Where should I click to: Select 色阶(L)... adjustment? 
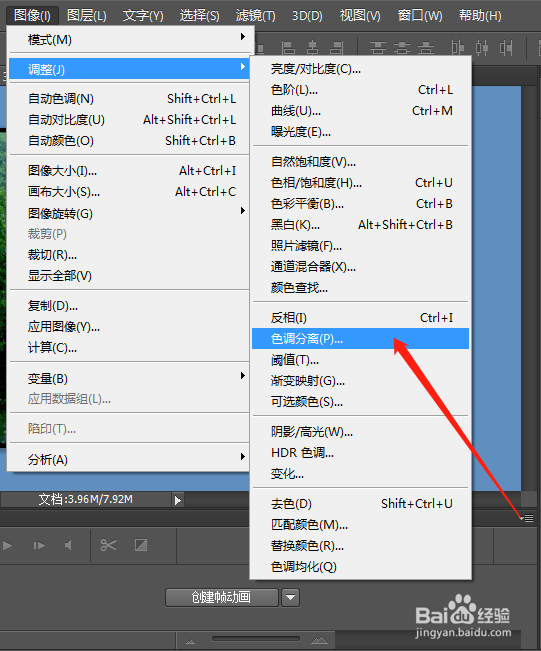click(360, 90)
